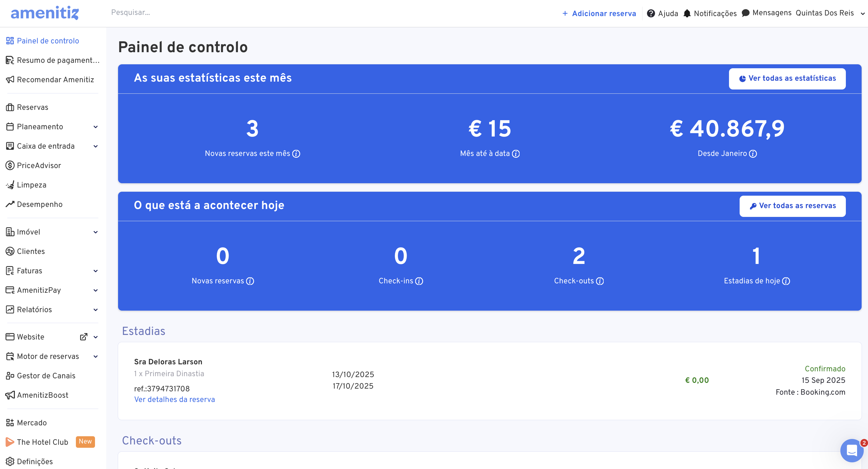The image size is (868, 469).
Task: Click info icon beside Novas reservas este mês
Action: coord(296,154)
